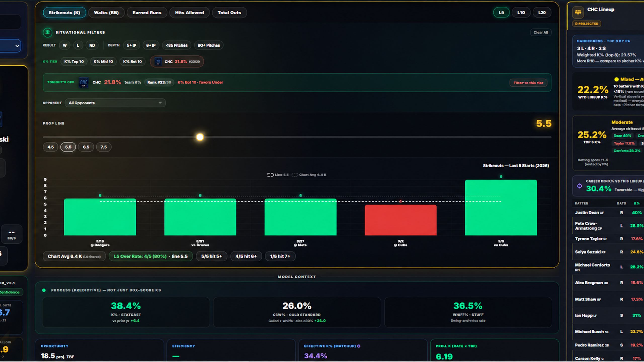The height and width of the screenshot is (362, 644).
Task: Switch to the L10 games tab
Action: click(x=521, y=13)
